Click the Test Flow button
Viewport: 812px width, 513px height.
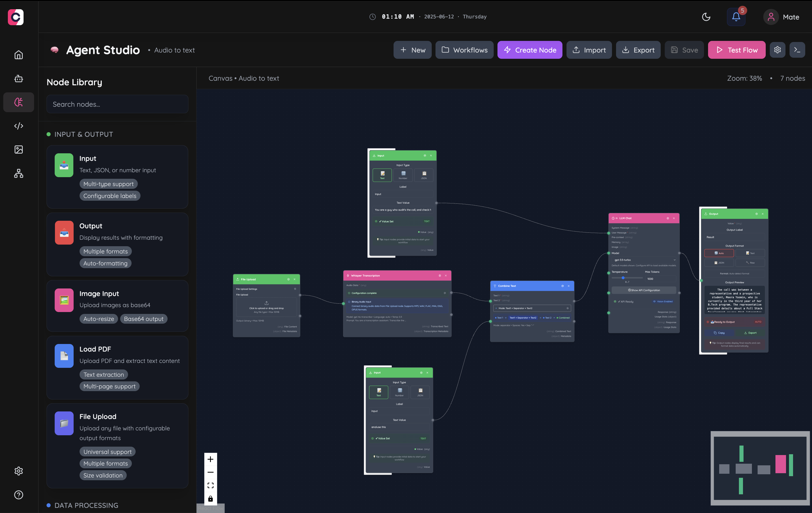click(736, 50)
